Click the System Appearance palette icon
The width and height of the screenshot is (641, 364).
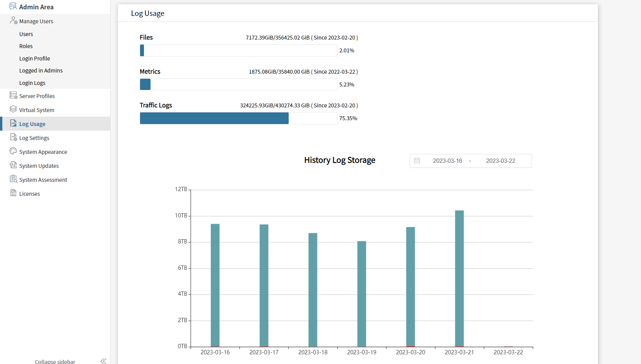pyautogui.click(x=13, y=151)
